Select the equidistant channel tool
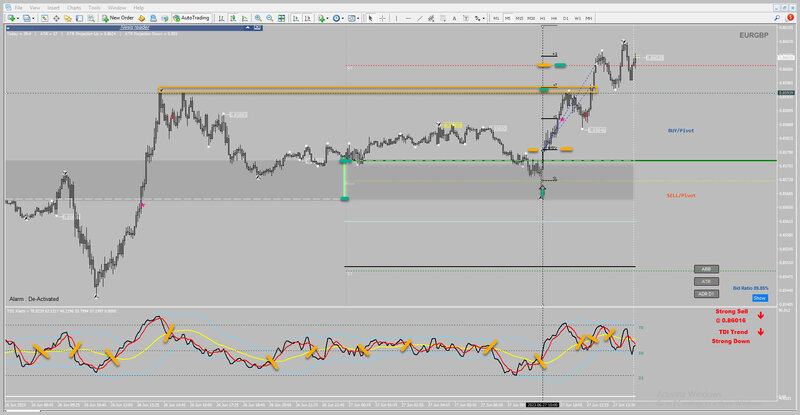The height and width of the screenshot is (415, 800). point(431,18)
